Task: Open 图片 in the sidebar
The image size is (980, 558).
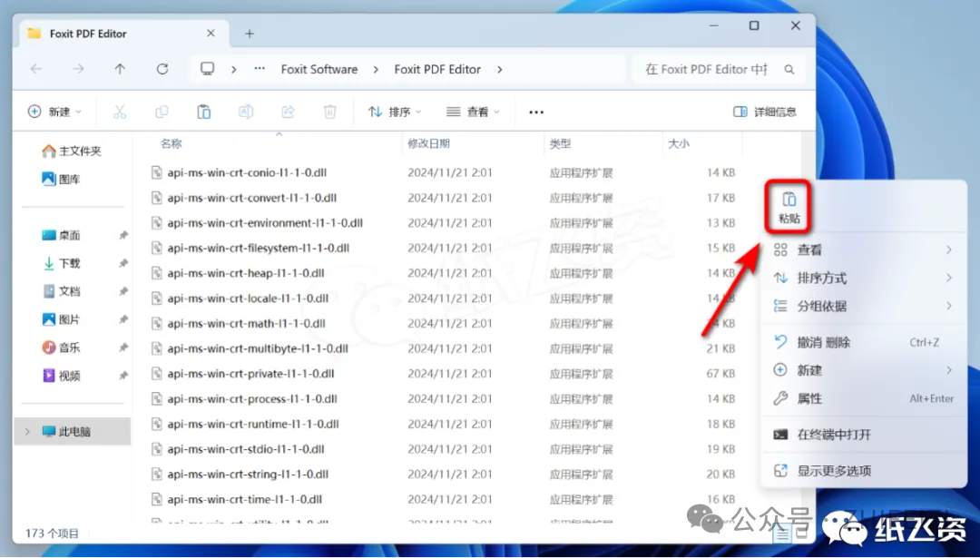Action: [x=61, y=320]
